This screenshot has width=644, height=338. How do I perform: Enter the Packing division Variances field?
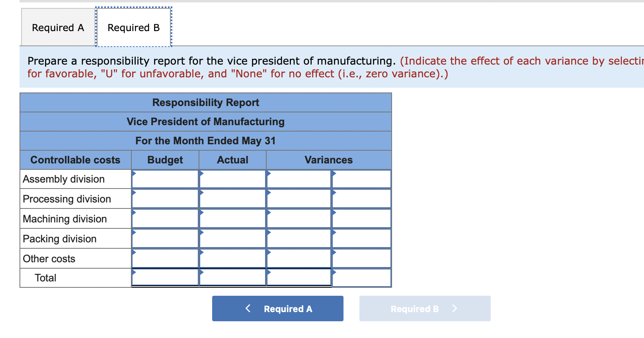pos(298,238)
